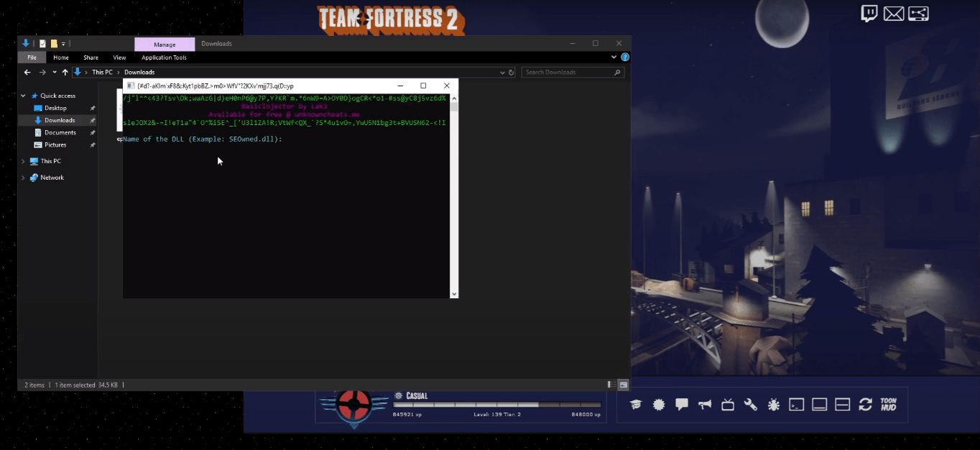The image size is (980, 450).
Task: Click the Casual XP progress bar
Action: [496, 405]
